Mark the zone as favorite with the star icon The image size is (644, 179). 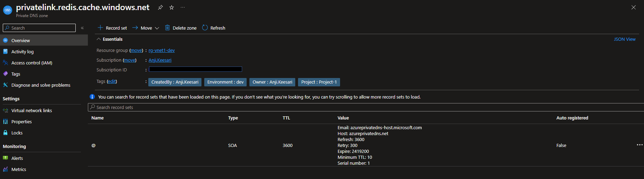click(x=172, y=7)
